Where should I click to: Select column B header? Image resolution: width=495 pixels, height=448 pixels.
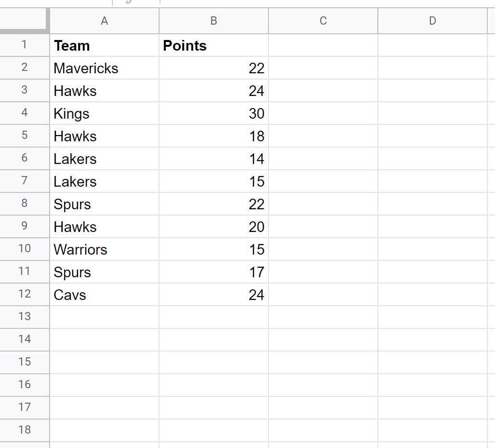coord(214,21)
